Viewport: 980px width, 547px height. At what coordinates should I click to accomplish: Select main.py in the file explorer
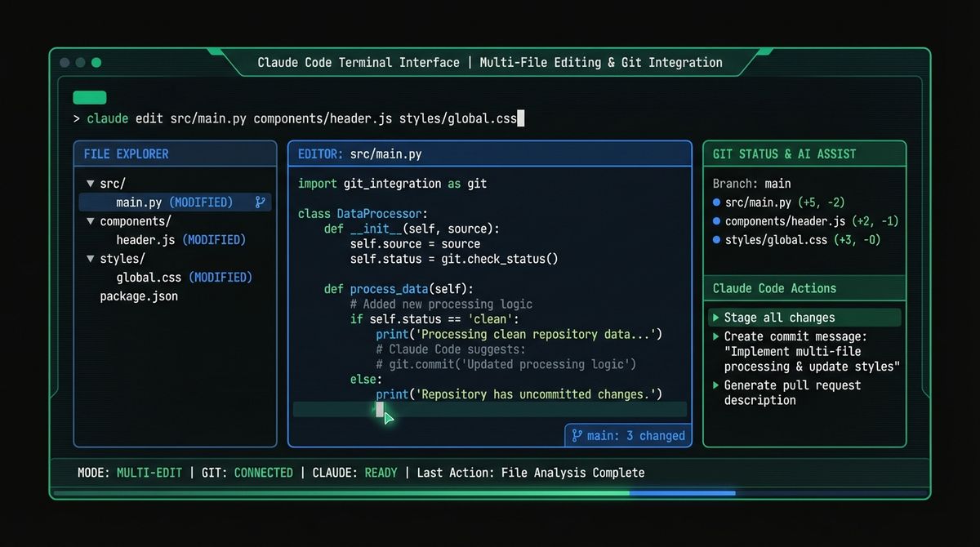click(x=175, y=202)
